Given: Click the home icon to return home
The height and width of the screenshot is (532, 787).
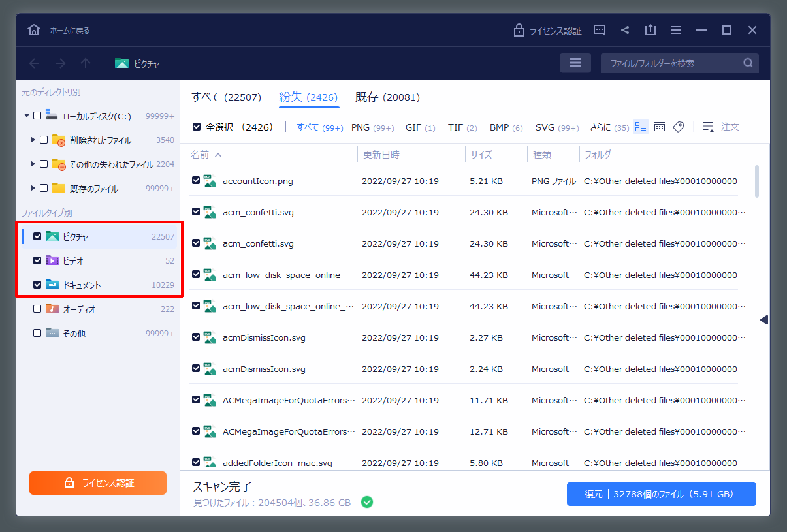Looking at the screenshot, I should pos(34,30).
